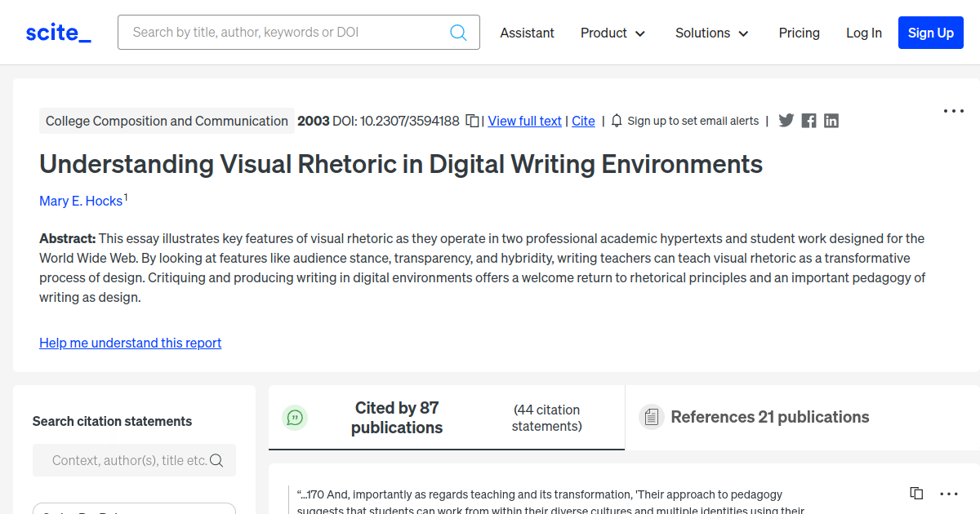Click the citation quote bubble icon
The image size is (980, 514).
point(295,418)
